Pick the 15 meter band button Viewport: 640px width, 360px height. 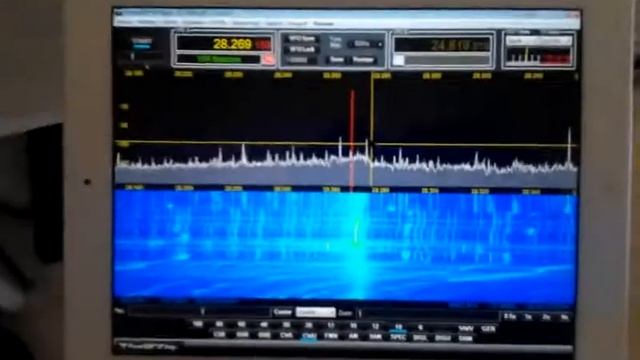tap(353, 326)
